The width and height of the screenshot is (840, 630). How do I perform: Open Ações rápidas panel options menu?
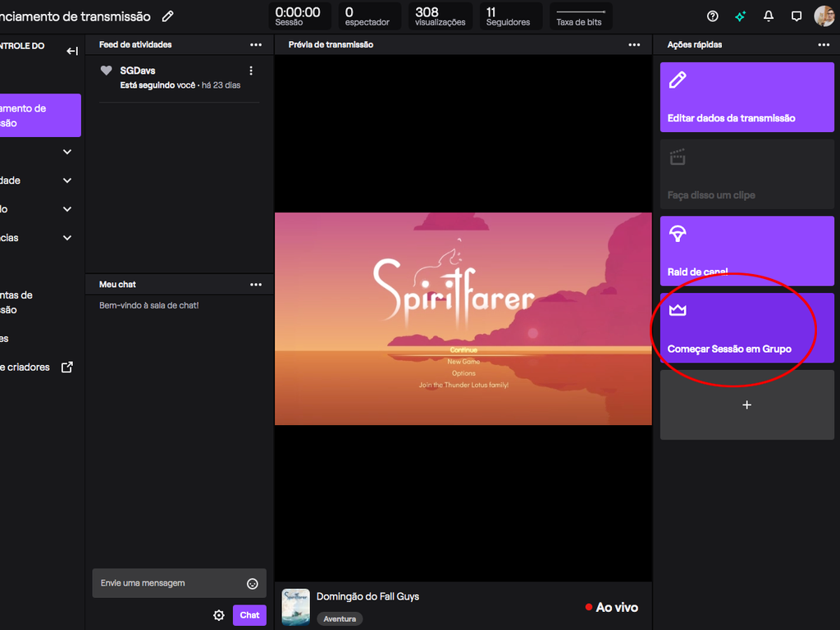824,45
